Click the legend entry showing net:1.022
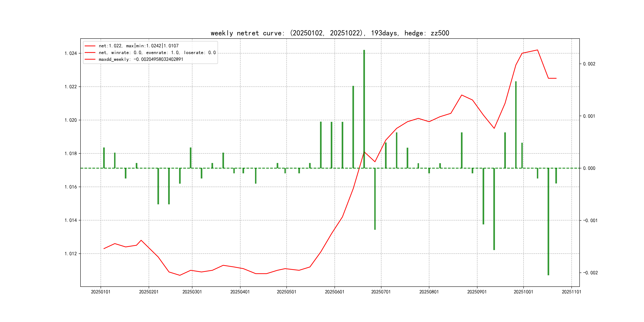The height and width of the screenshot is (322, 644). 139,46
